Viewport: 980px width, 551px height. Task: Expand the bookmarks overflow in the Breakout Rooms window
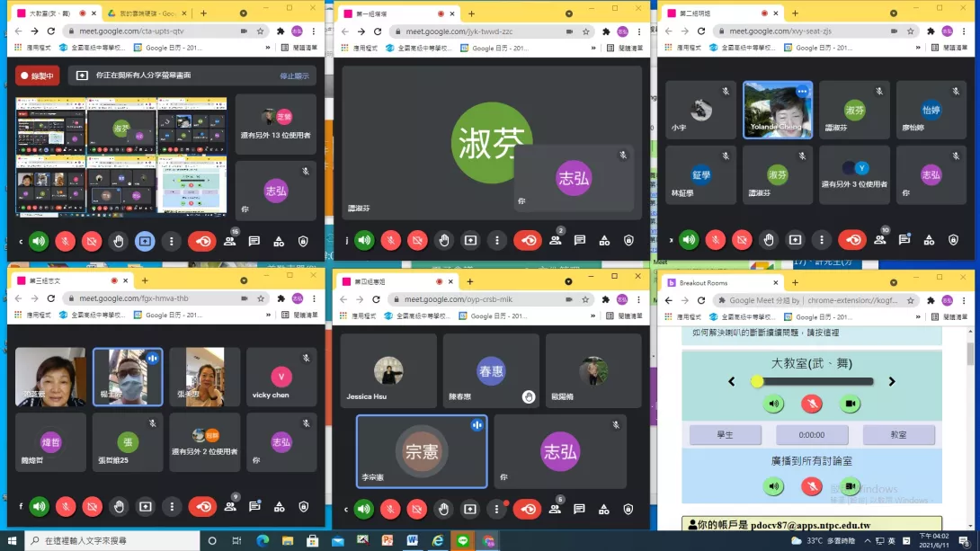pos(918,316)
